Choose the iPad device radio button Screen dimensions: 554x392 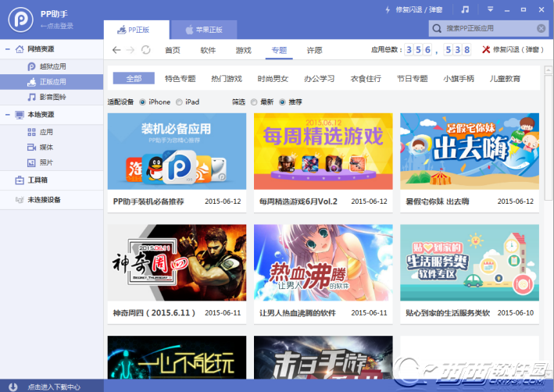click(179, 102)
